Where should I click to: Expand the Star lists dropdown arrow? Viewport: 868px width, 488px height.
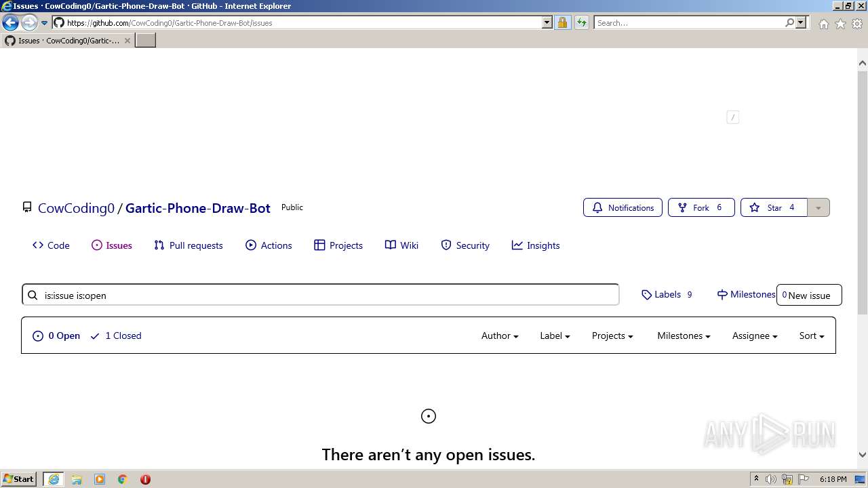(818, 207)
